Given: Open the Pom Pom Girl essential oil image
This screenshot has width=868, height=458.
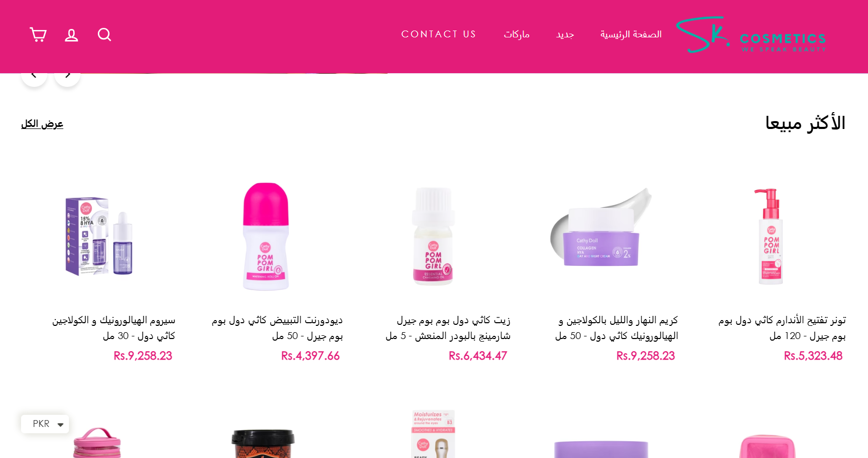Looking at the screenshot, I should pyautogui.click(x=433, y=236).
